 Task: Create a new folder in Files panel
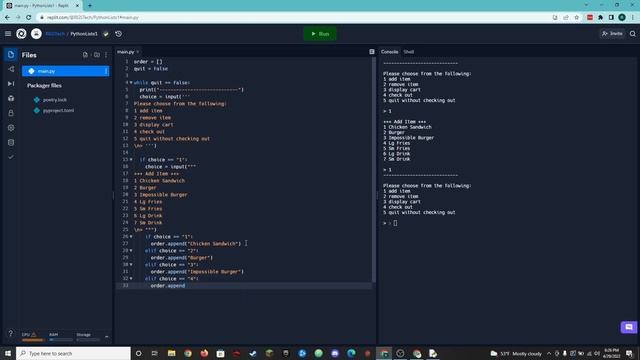point(97,55)
